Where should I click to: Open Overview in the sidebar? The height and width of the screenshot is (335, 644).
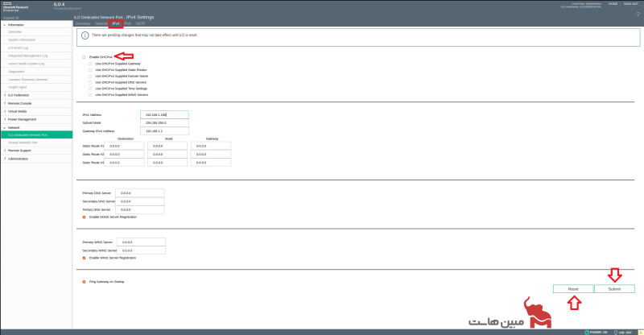click(14, 32)
